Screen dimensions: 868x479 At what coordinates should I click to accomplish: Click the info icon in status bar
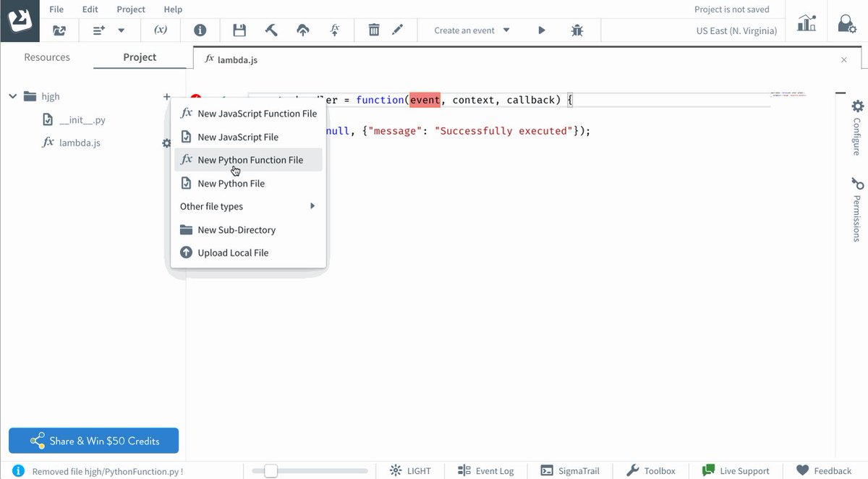click(x=19, y=470)
